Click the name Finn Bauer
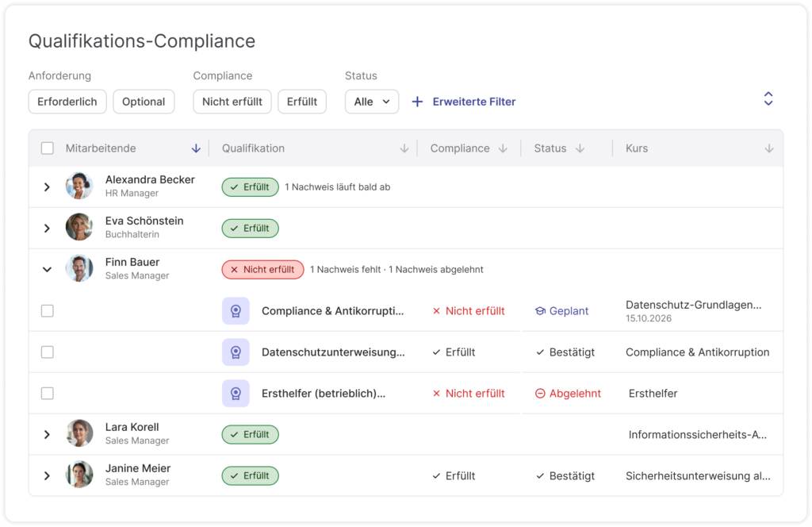Screen dimensions: 812x527 [x=132, y=262]
